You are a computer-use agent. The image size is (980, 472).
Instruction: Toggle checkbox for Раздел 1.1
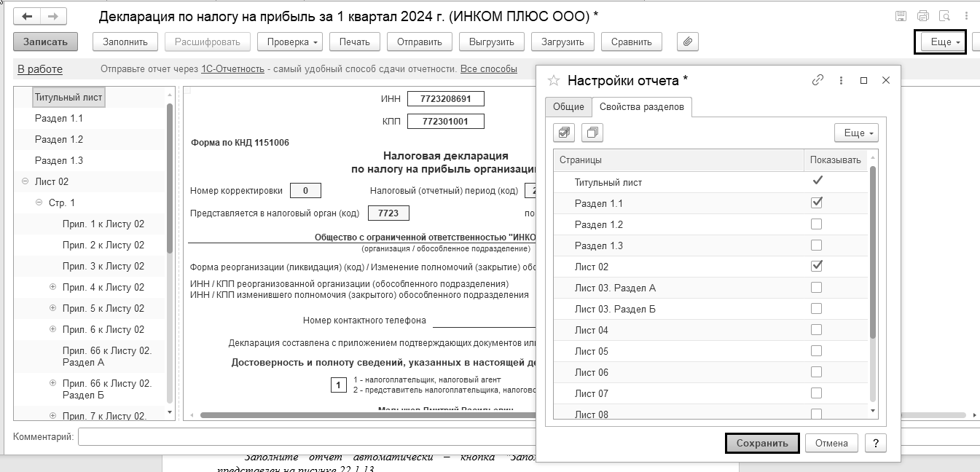tap(816, 202)
